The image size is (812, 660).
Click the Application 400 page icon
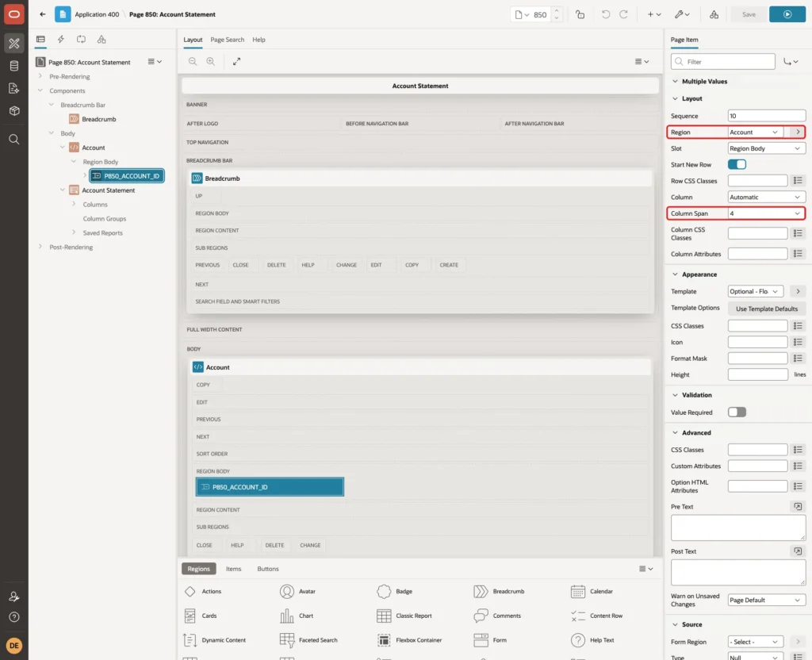pos(63,14)
